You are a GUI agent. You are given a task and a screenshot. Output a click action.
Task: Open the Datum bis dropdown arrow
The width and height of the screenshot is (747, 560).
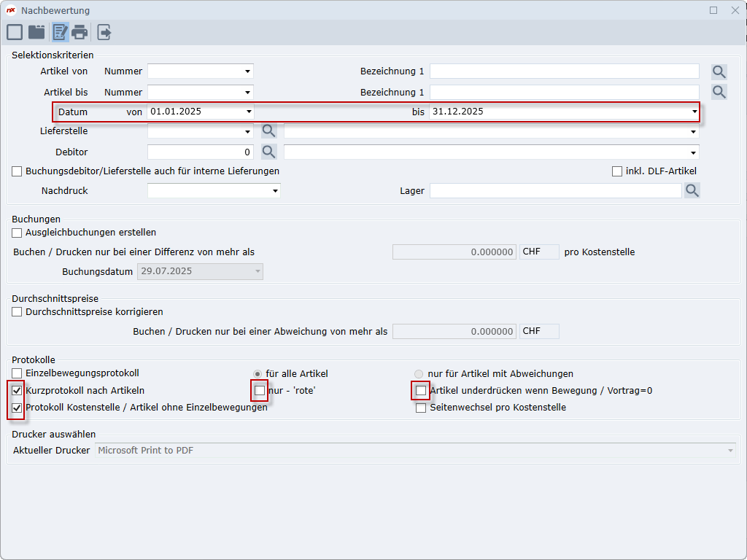[x=694, y=112]
